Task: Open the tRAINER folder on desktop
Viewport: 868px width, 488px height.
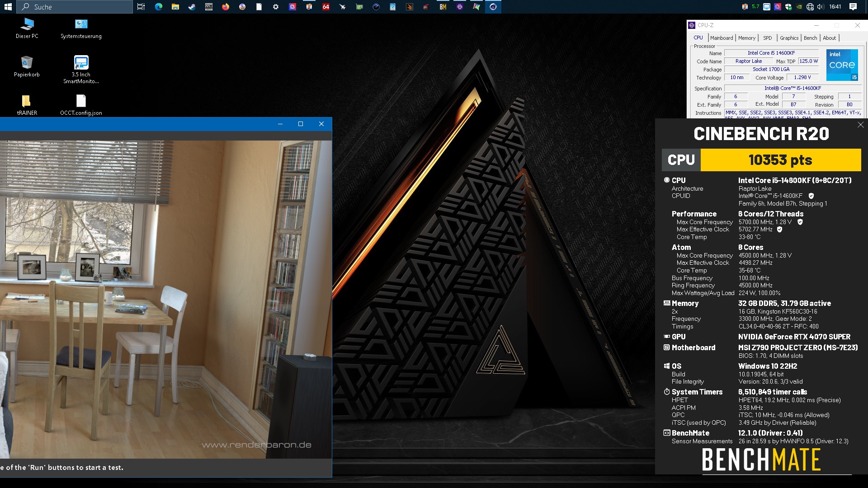Action: [x=27, y=105]
